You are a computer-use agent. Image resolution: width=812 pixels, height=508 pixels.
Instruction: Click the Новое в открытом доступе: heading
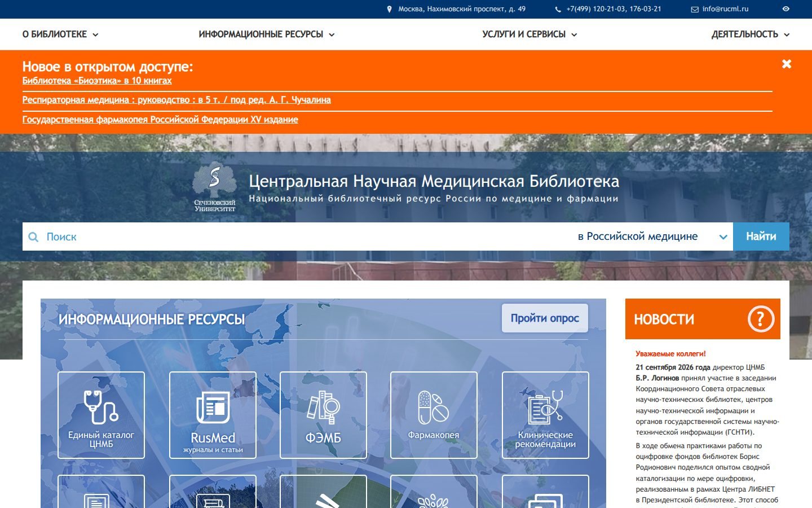coord(108,67)
